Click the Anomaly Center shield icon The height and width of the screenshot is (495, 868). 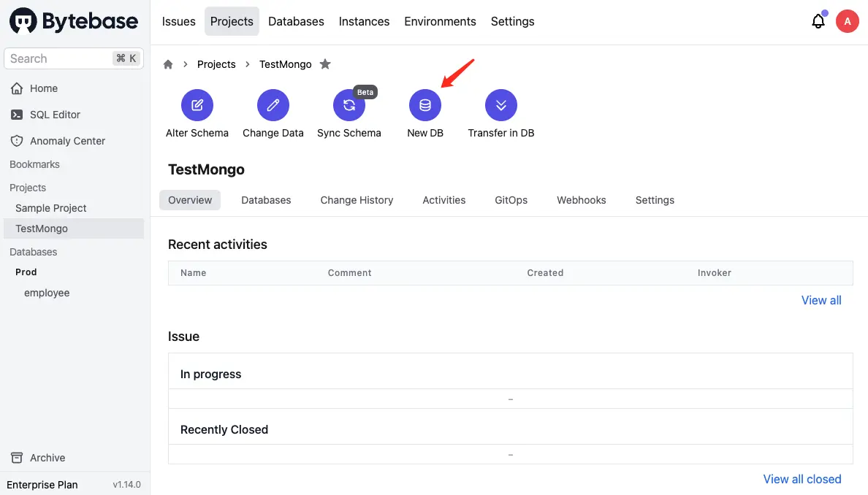coord(17,141)
